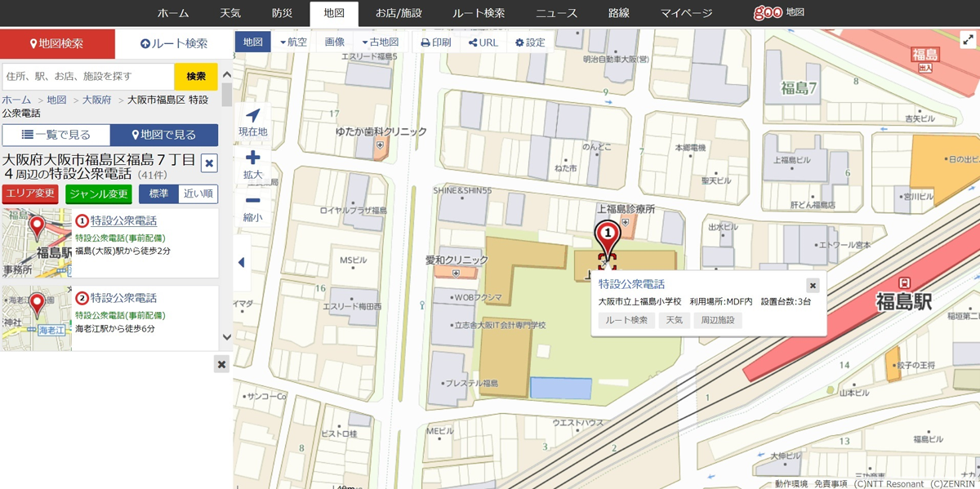This screenshot has width=980, height=489.
Task: Close the 特設公衆電話 info popup
Action: click(x=812, y=285)
